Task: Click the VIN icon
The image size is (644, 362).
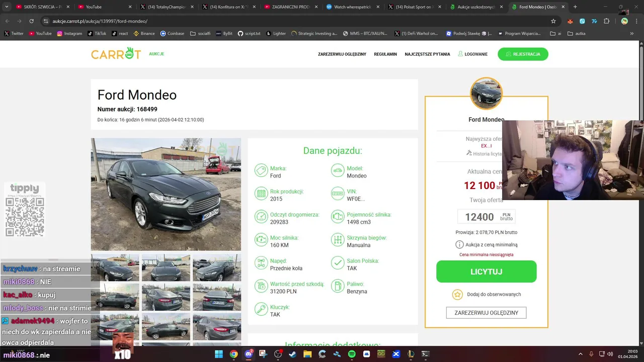Action: (338, 195)
